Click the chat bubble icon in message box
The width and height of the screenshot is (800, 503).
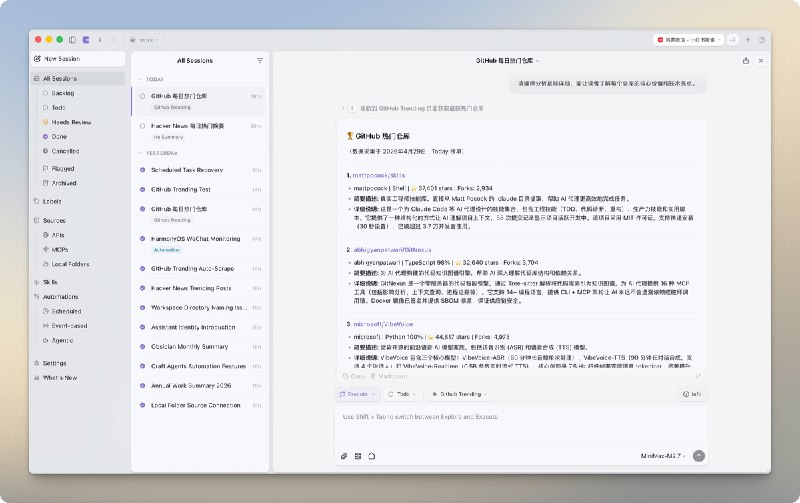tap(371, 456)
